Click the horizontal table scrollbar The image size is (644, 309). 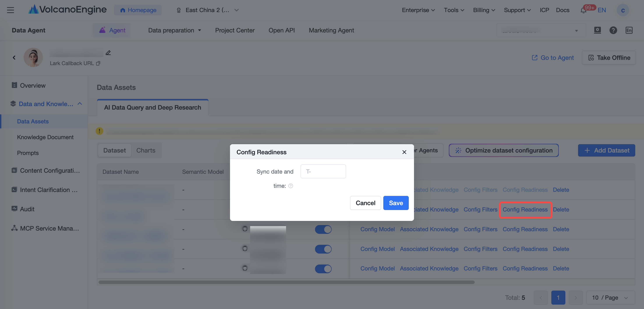[287, 282]
